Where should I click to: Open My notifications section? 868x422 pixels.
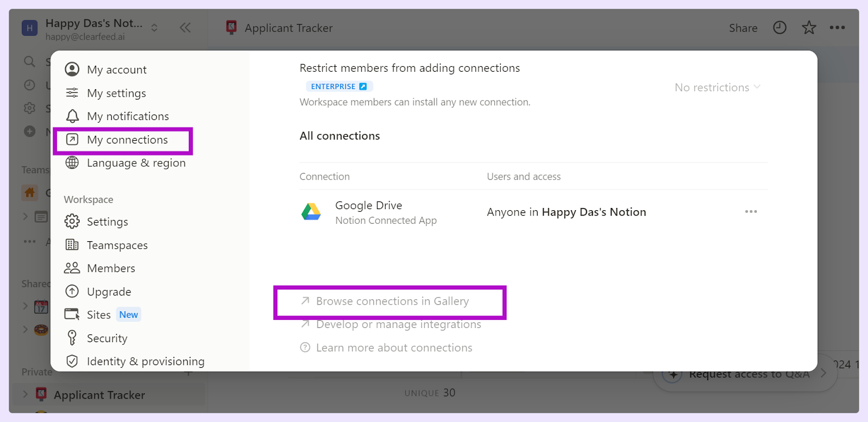[127, 116]
